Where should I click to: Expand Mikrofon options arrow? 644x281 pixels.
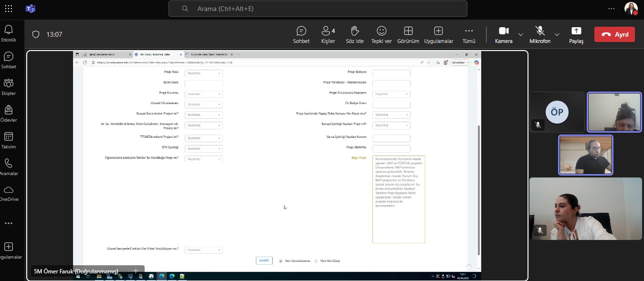557,34
